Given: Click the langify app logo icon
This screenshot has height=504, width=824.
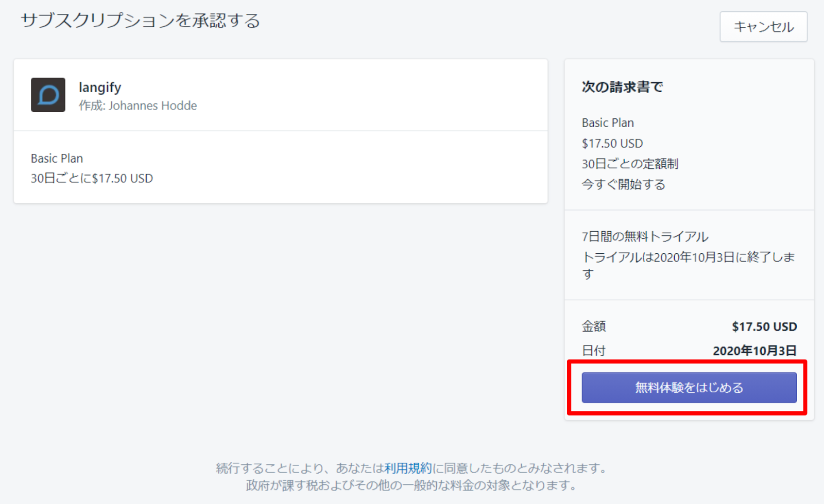Looking at the screenshot, I should click(x=48, y=95).
